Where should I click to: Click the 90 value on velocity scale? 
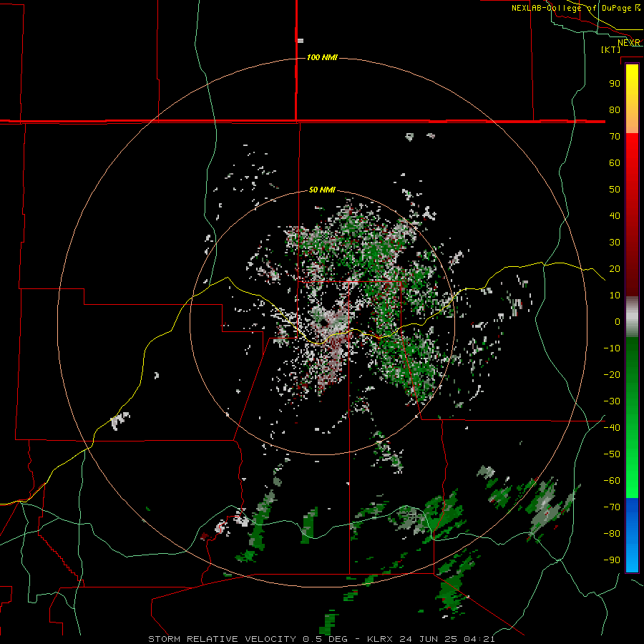click(615, 84)
